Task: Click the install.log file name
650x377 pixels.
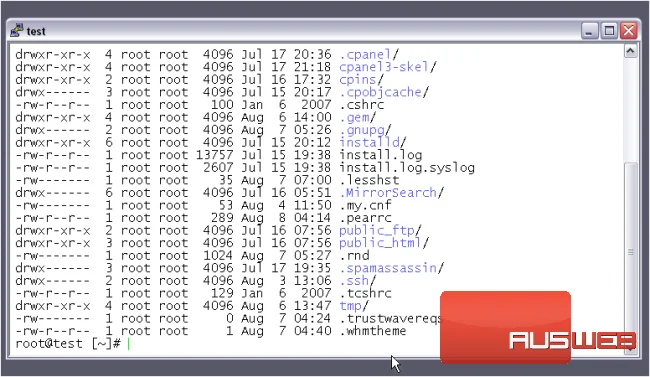Action: point(381,155)
